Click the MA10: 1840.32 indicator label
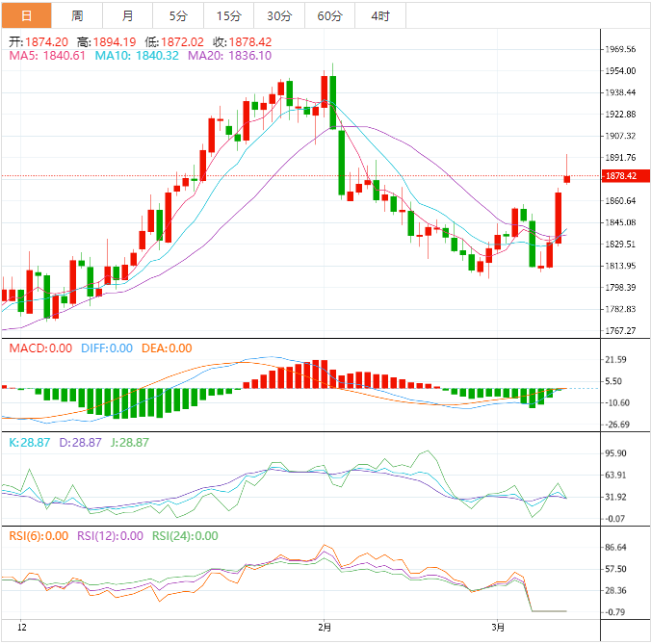The image size is (651, 644). coord(137,56)
